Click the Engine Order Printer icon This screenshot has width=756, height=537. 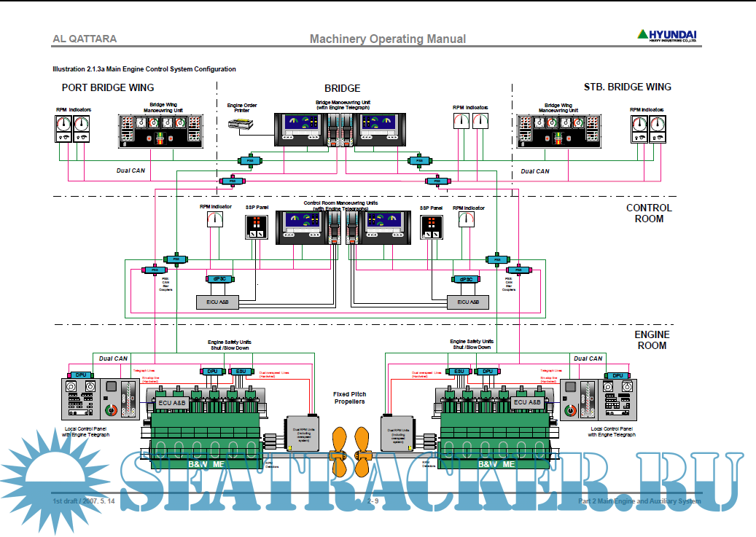click(240, 124)
